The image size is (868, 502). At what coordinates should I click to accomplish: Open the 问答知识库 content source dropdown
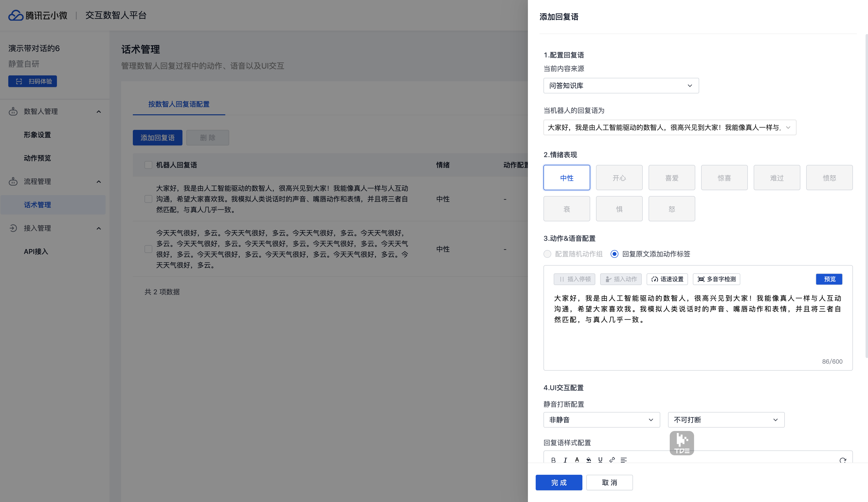pyautogui.click(x=621, y=86)
